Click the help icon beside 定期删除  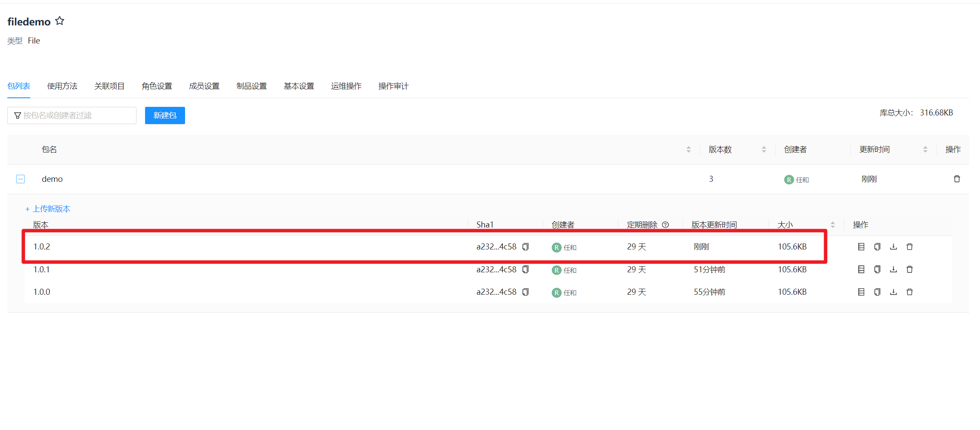(665, 225)
